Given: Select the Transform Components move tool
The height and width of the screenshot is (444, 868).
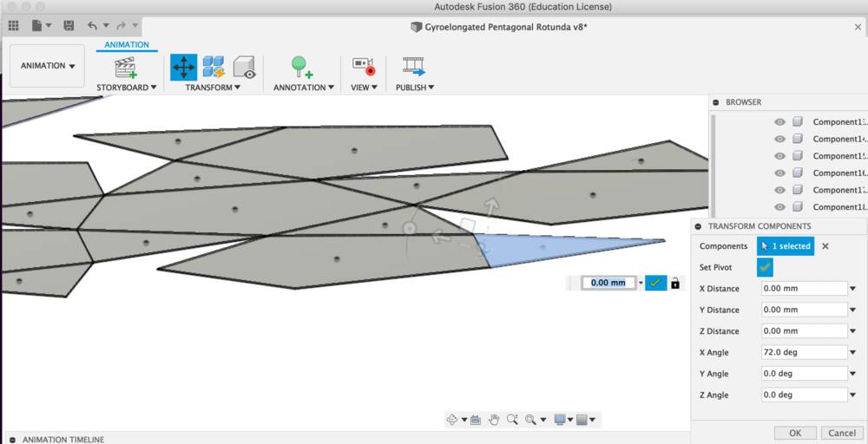Looking at the screenshot, I should [x=183, y=68].
